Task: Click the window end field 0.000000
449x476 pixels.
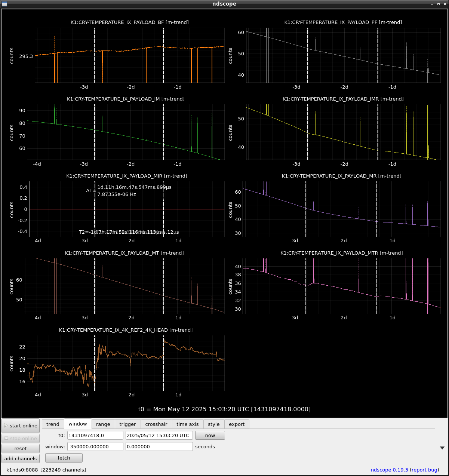Action: pos(159,446)
